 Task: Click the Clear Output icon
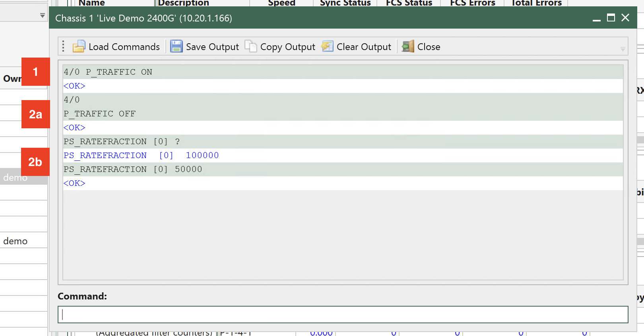tap(328, 46)
